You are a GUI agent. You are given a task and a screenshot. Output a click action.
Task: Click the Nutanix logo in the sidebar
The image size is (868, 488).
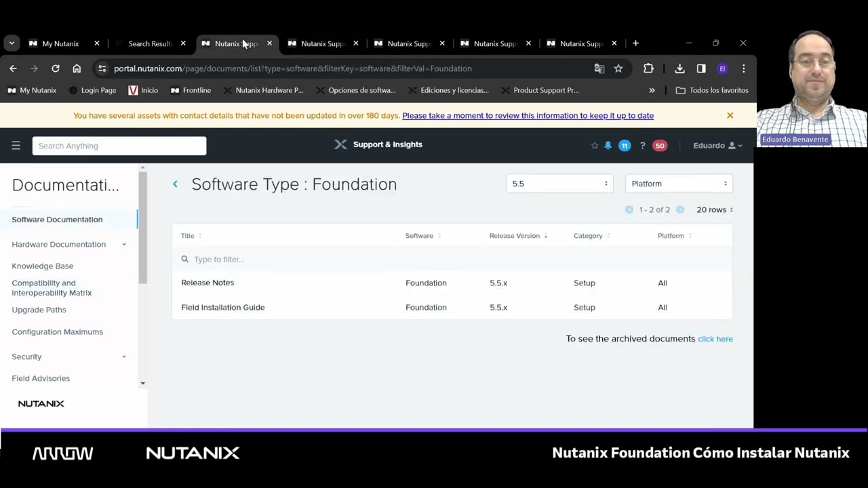click(41, 403)
